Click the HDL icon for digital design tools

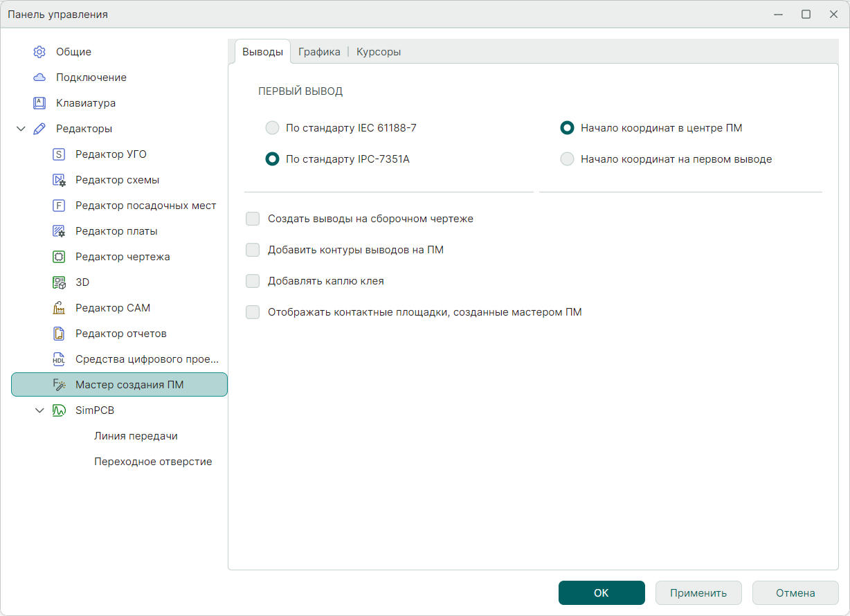pyautogui.click(x=59, y=359)
